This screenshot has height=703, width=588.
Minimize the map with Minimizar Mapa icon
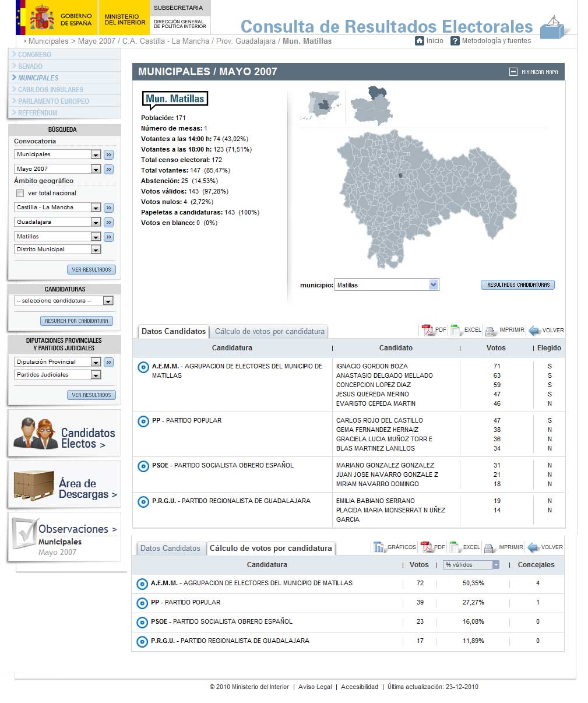513,72
